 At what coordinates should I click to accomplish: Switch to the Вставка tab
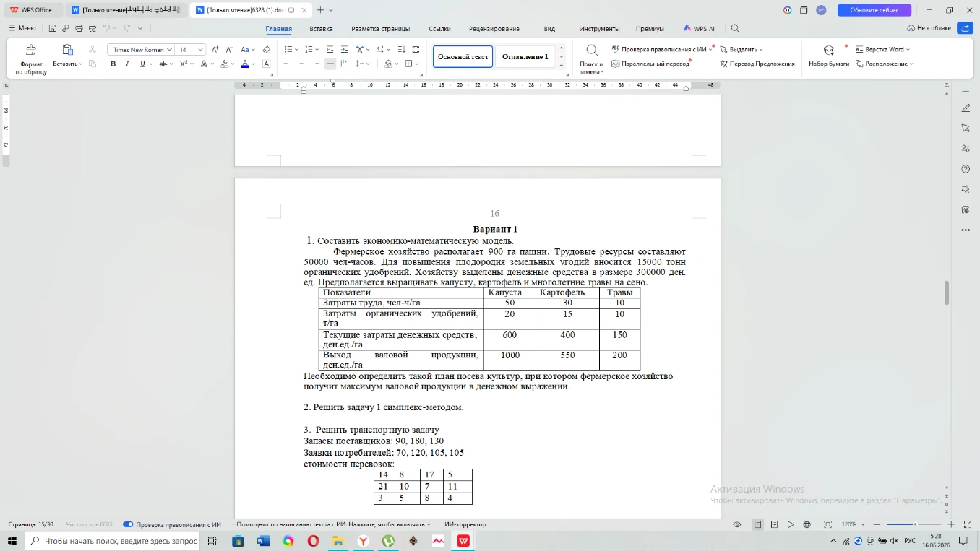(x=321, y=29)
